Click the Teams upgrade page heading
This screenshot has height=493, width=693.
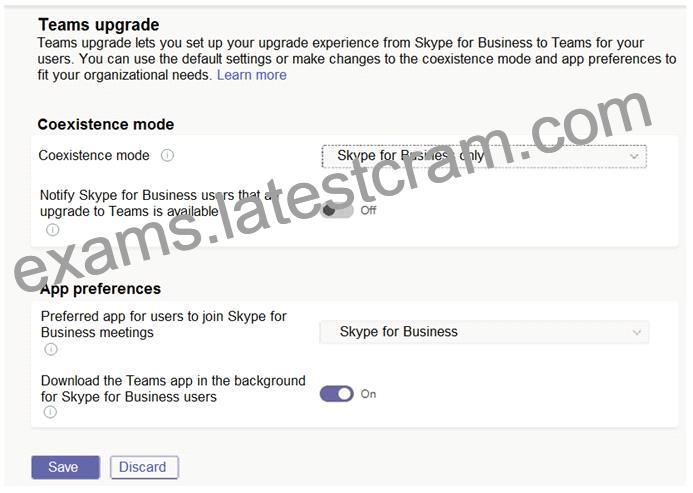(x=99, y=25)
